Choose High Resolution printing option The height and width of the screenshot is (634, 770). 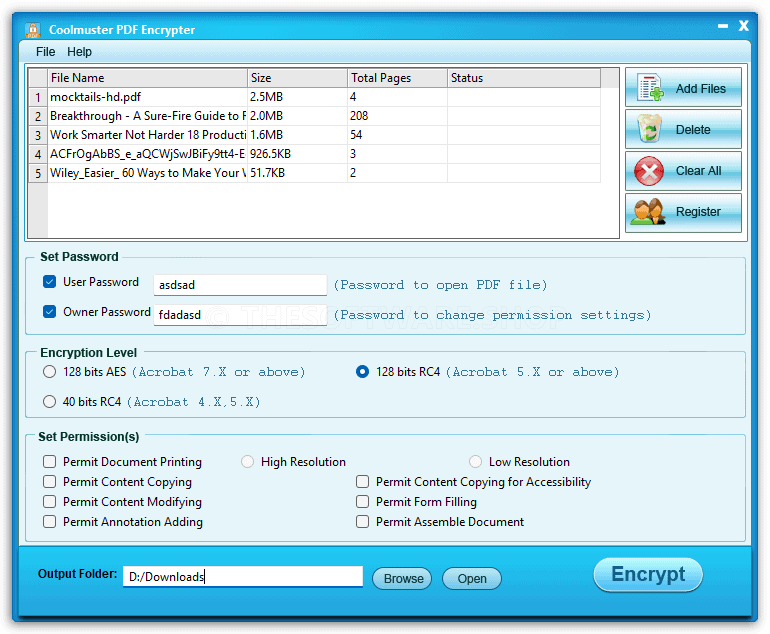(x=248, y=462)
